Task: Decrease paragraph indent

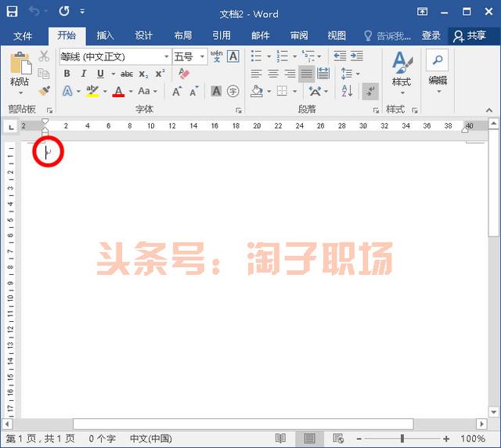Action: pos(340,56)
